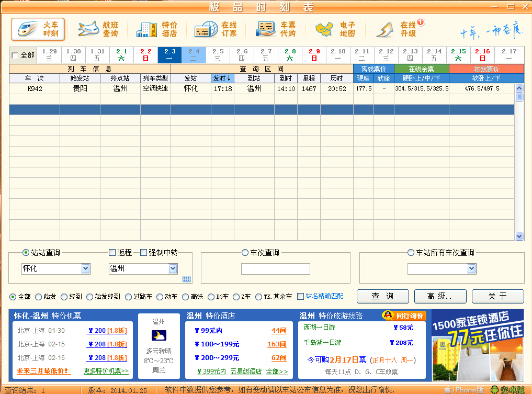This screenshot has height=394, width=532.
Task: Open the 特价酒店 discount hotel icon
Action: pyautogui.click(x=157, y=29)
